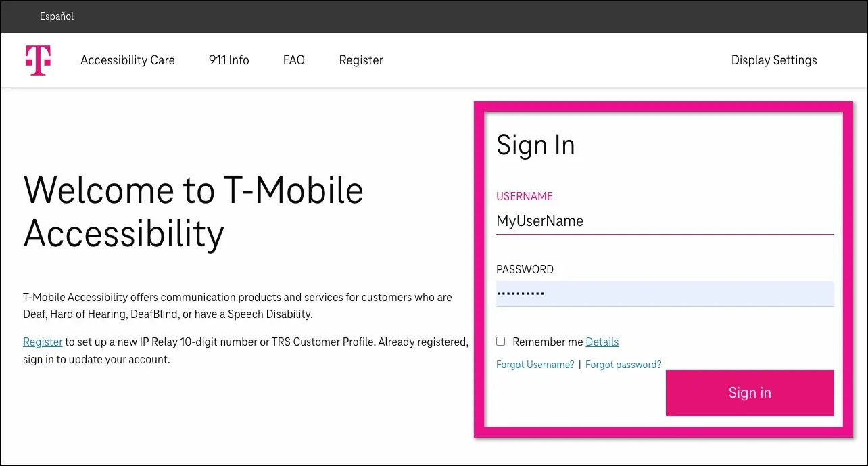
Task: Open Display Settings
Action: click(773, 60)
